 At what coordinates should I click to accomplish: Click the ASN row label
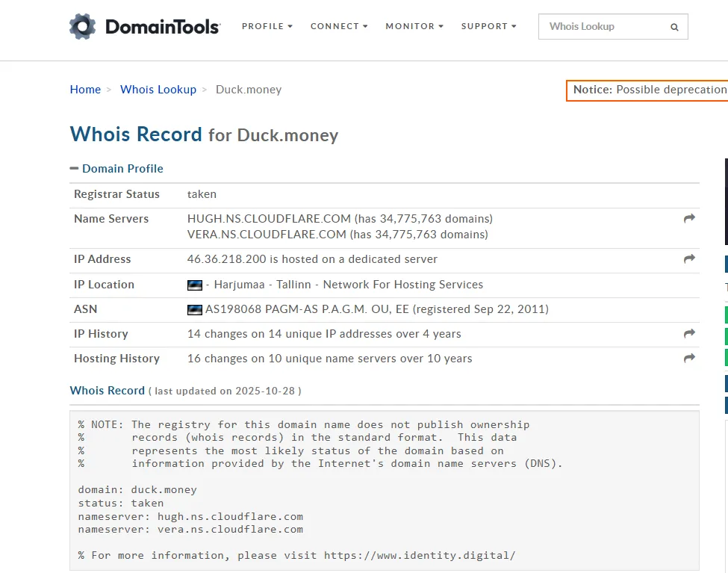click(85, 309)
